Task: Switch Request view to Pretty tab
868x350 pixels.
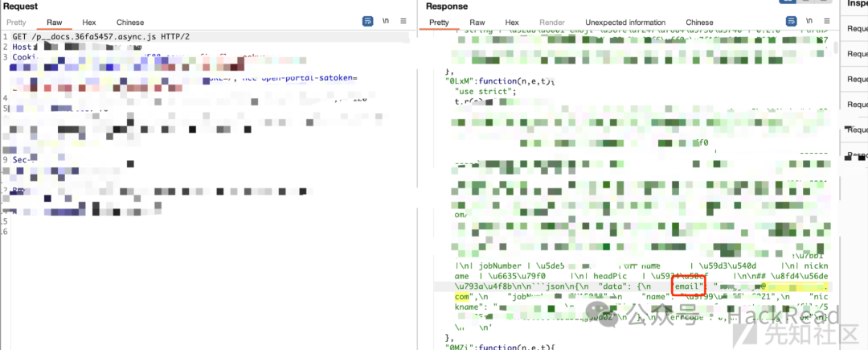Action: coord(16,23)
